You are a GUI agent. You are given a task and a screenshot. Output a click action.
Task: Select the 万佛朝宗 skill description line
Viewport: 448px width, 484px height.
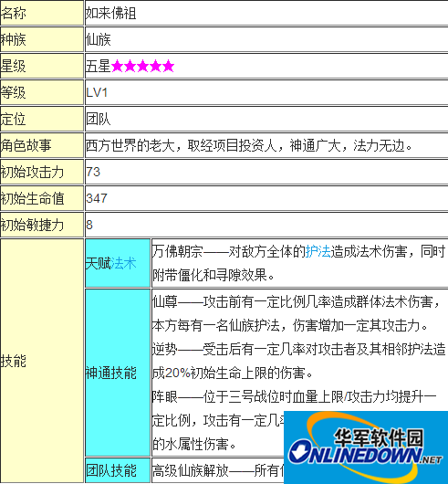click(x=299, y=263)
